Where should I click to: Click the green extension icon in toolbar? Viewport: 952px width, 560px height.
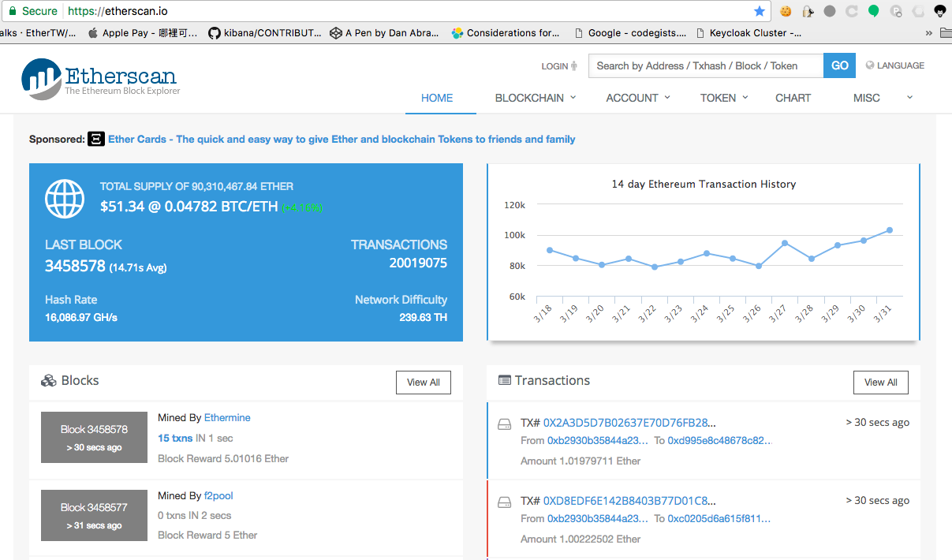[x=874, y=11]
